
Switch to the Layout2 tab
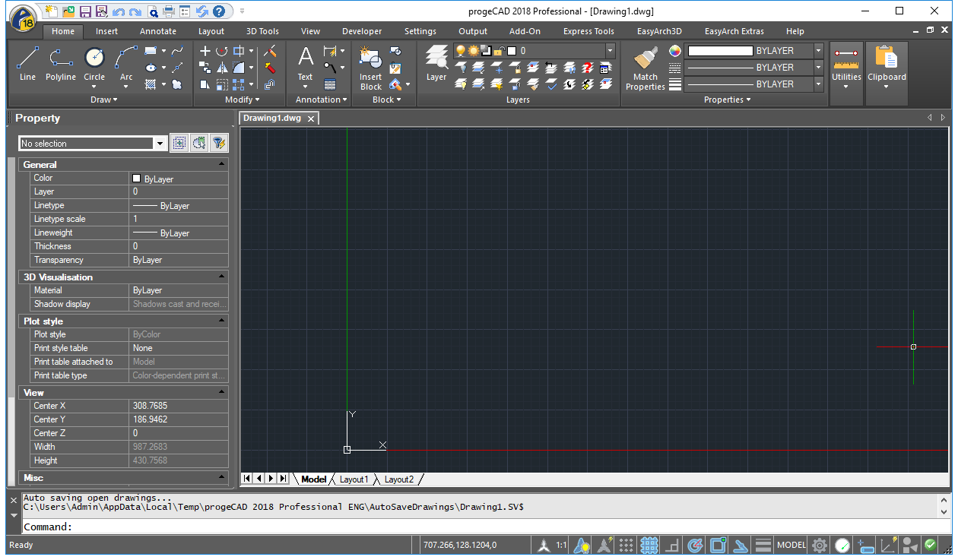pos(399,479)
